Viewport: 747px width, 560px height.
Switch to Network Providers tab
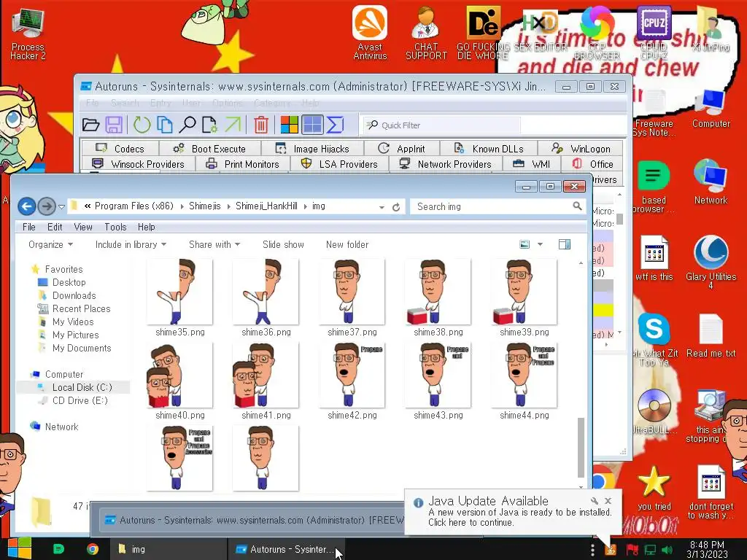tap(446, 164)
